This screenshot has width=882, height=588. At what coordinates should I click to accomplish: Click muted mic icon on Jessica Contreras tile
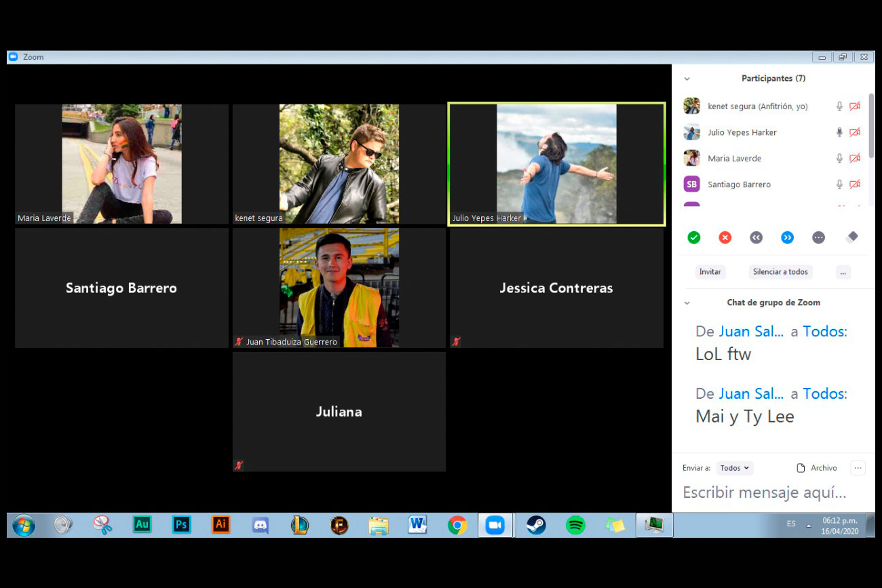[x=456, y=342]
